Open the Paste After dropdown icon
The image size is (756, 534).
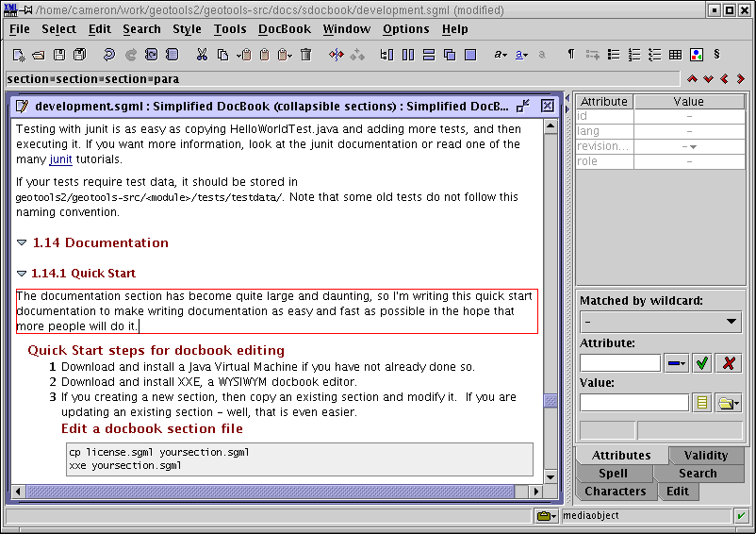(x=285, y=55)
